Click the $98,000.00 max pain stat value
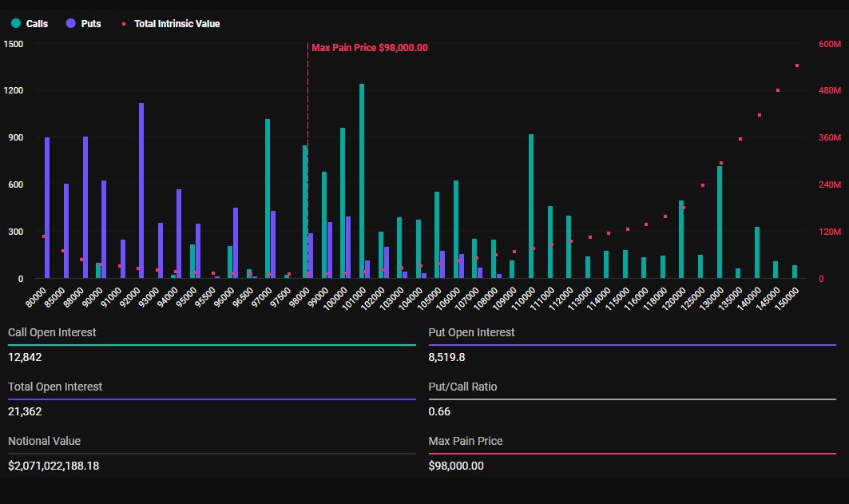Screen dimensions: 849x504 (456, 466)
